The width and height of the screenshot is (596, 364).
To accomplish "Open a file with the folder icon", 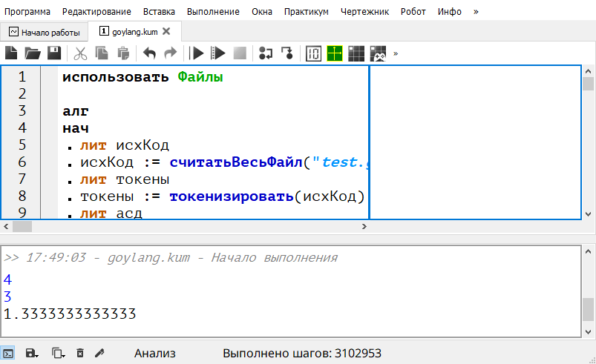I will click(x=32, y=53).
